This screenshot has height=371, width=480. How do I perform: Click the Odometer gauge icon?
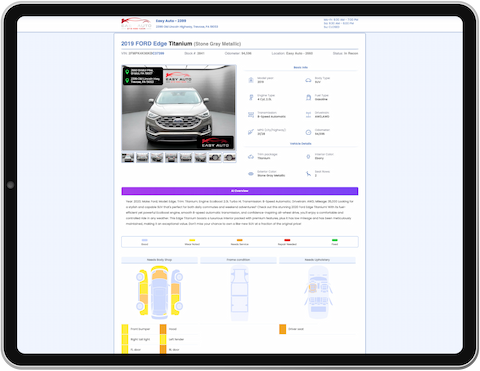click(x=308, y=132)
